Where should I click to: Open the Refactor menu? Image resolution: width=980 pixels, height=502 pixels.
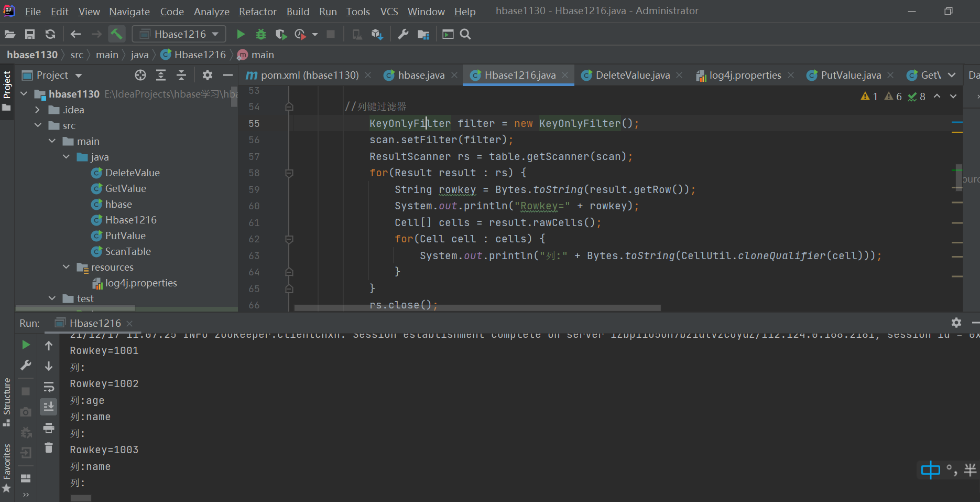point(257,11)
